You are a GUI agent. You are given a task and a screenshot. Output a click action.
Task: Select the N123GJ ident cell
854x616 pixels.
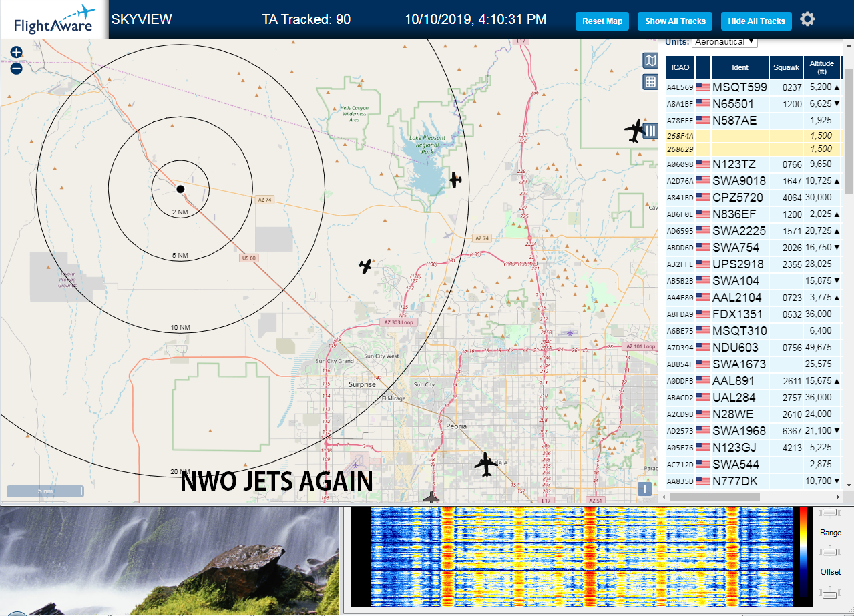740,447
